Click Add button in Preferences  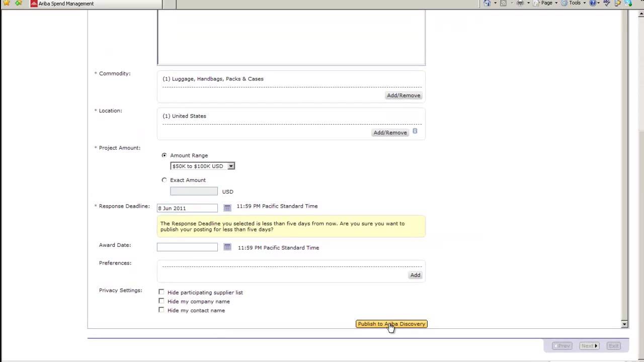click(x=415, y=275)
